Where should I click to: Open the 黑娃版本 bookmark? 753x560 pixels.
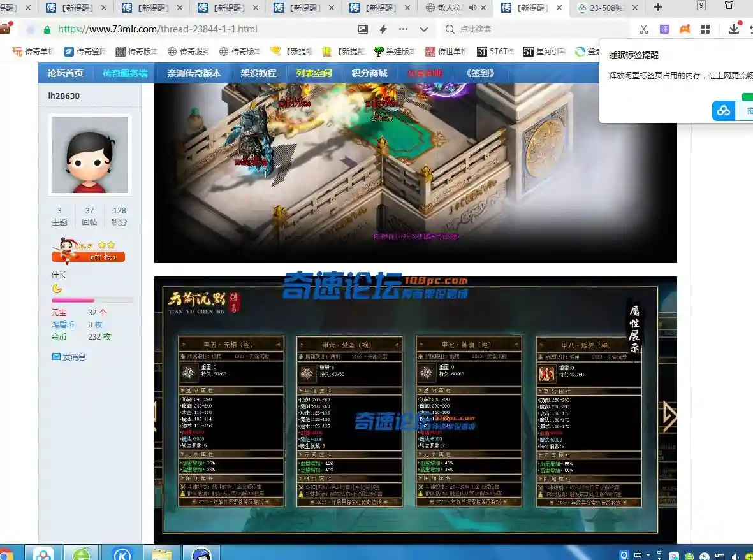[x=394, y=52]
